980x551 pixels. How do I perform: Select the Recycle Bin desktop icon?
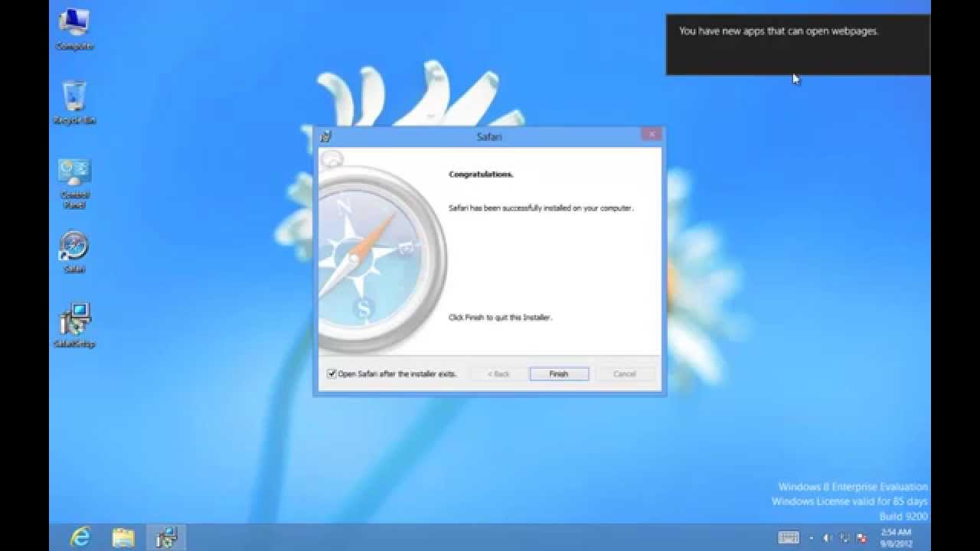74,103
